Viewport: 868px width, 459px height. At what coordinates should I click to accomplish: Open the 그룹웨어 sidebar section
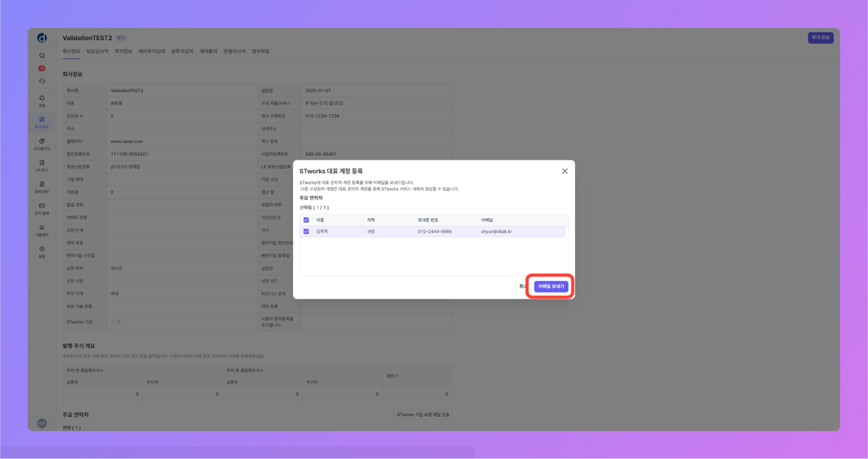coord(42,230)
